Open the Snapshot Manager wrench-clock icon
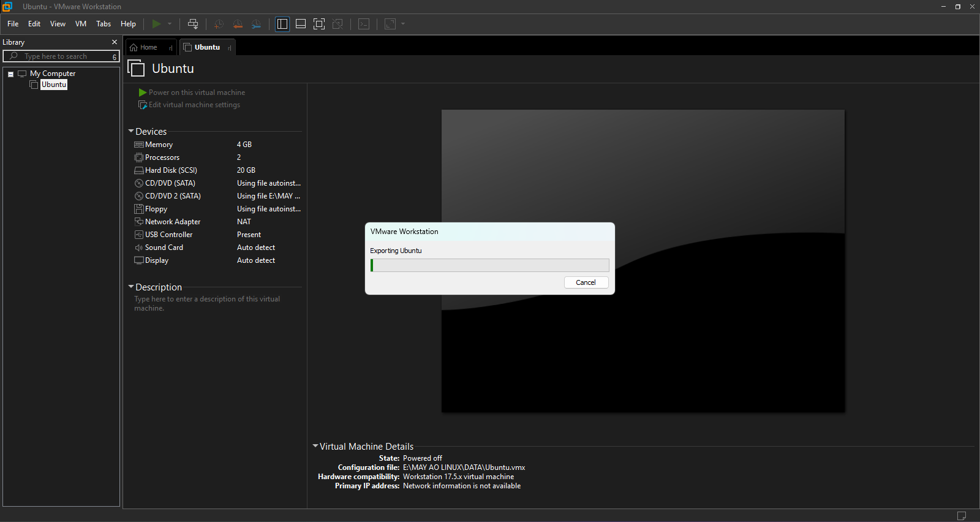980x522 pixels. [x=256, y=24]
